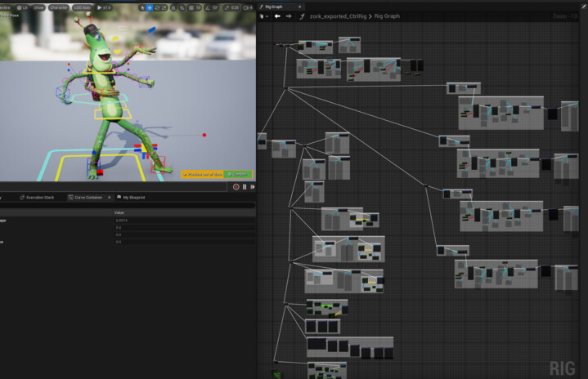Edit the curve value 0.0574

pos(184,221)
